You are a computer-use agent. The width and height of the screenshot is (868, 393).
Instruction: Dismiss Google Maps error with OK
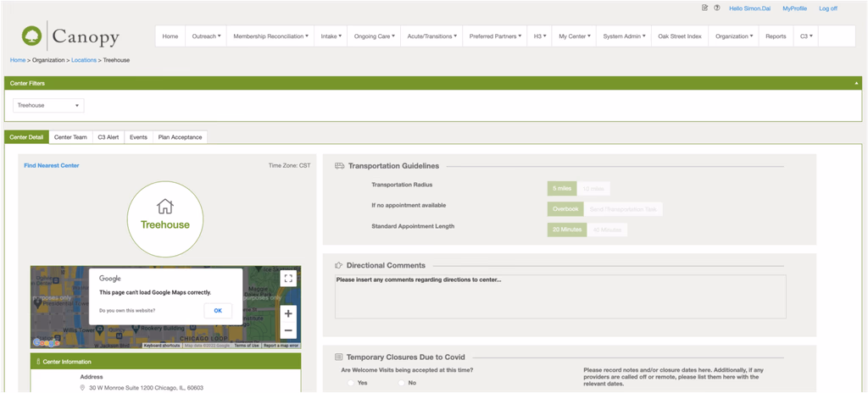pos(218,311)
